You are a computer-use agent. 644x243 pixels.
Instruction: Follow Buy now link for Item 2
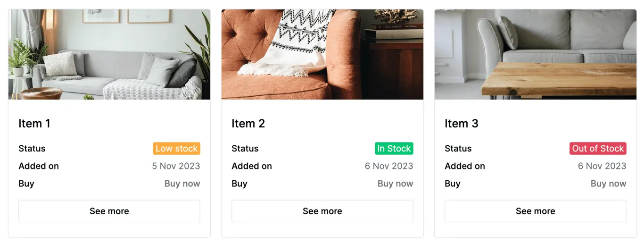[x=395, y=184]
